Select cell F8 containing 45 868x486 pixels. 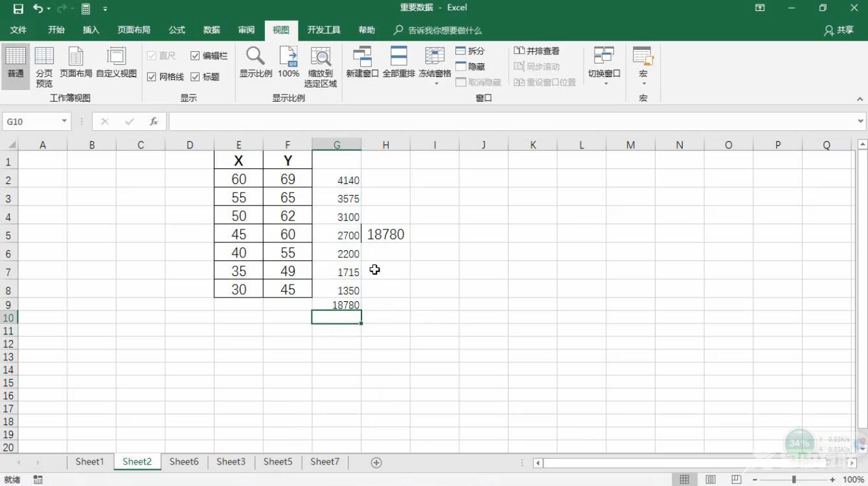[x=288, y=289]
